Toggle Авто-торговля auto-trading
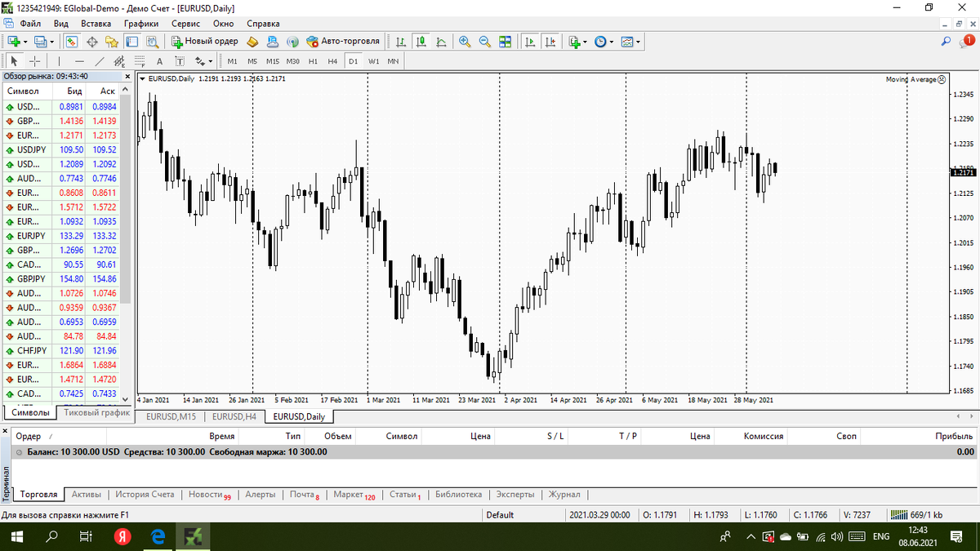Viewport: 980px width, 551px height. (343, 41)
